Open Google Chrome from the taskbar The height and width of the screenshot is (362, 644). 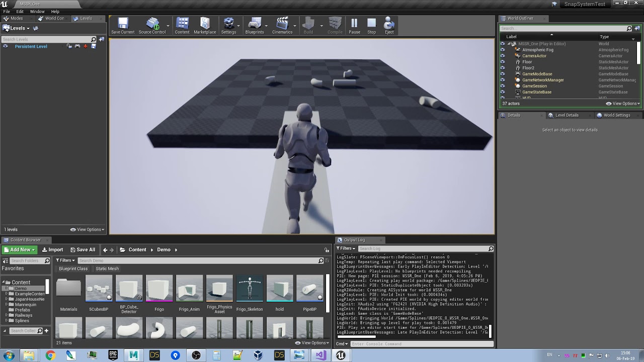(x=50, y=355)
